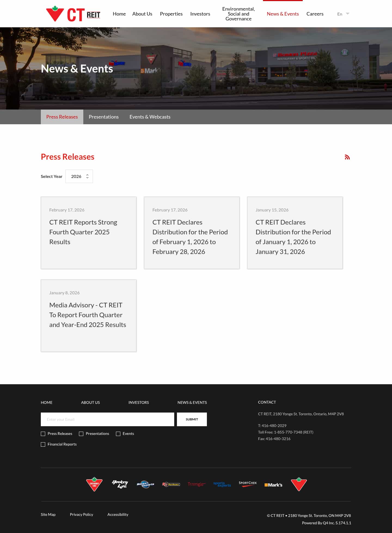Click the Mark's brand logo in footer
The width and height of the screenshot is (392, 533).
point(273,485)
